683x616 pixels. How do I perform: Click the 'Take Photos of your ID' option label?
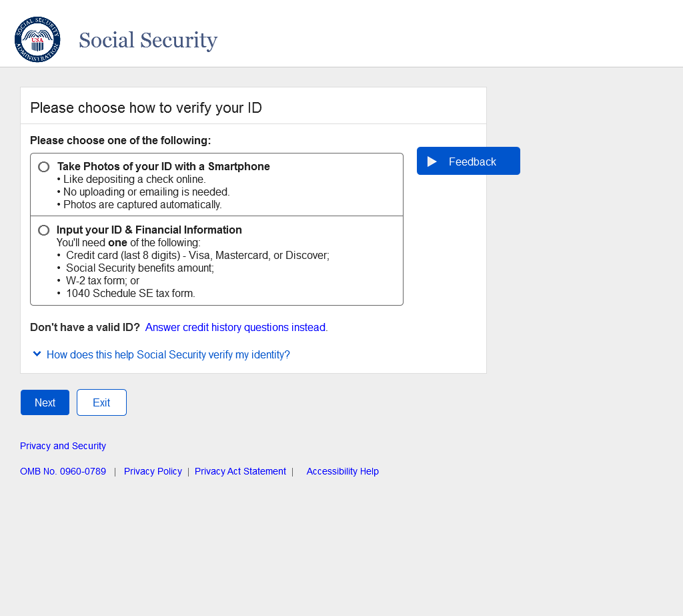tap(163, 167)
